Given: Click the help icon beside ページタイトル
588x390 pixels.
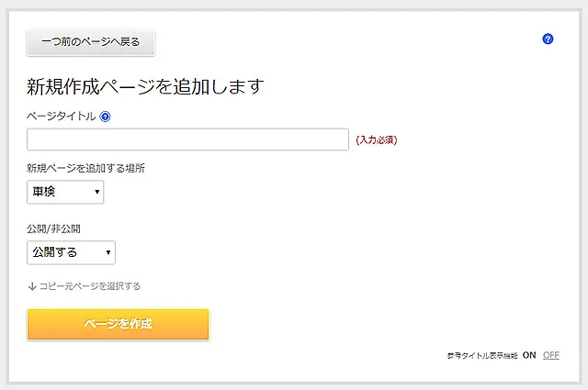Looking at the screenshot, I should (105, 117).
